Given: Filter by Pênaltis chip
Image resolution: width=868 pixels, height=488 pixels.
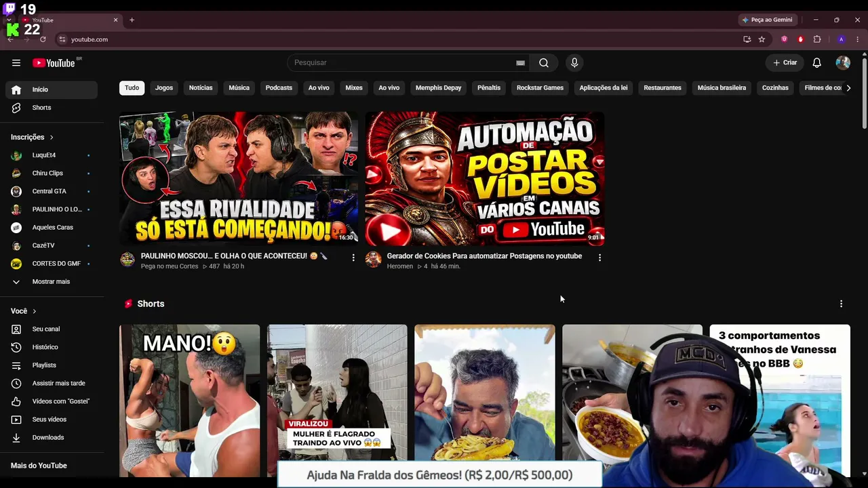Looking at the screenshot, I should click(x=489, y=88).
